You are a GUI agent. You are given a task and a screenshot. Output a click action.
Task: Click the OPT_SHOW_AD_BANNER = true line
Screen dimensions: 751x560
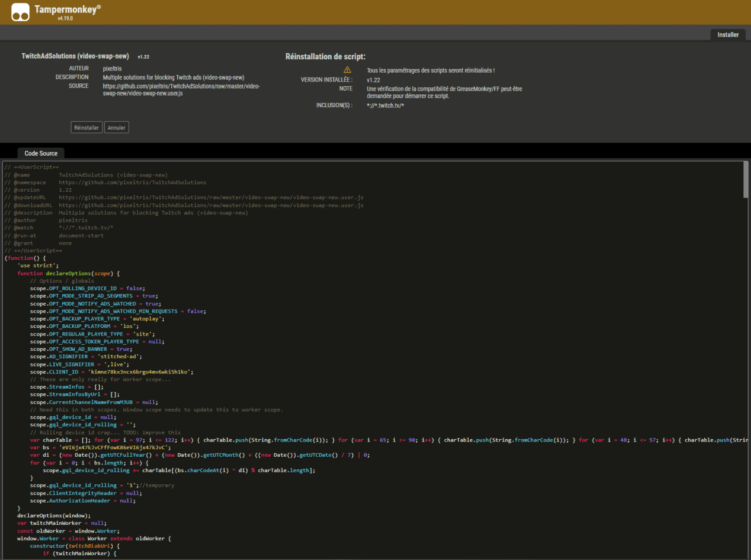pyautogui.click(x=82, y=349)
